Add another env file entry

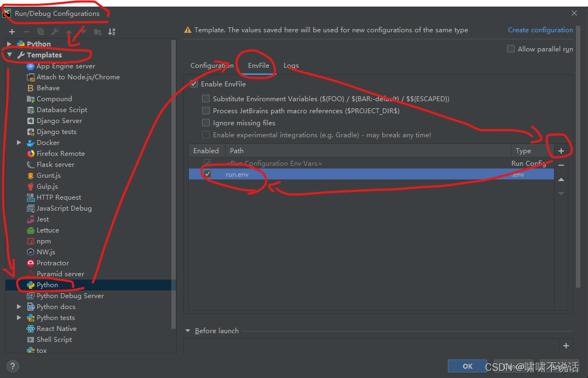561,150
